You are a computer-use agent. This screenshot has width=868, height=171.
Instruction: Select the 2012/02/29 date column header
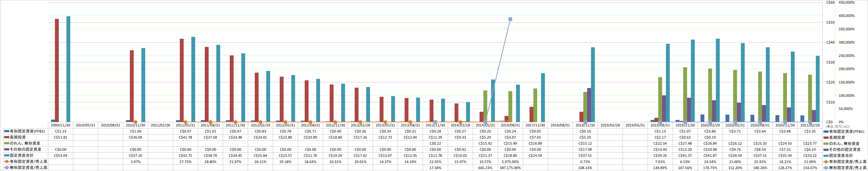point(261,125)
